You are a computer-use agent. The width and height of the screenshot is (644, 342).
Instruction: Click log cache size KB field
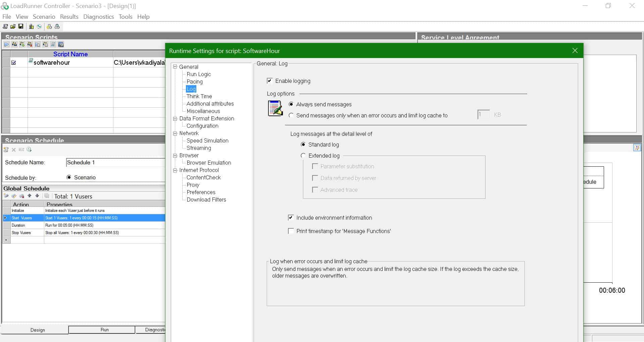click(x=484, y=115)
